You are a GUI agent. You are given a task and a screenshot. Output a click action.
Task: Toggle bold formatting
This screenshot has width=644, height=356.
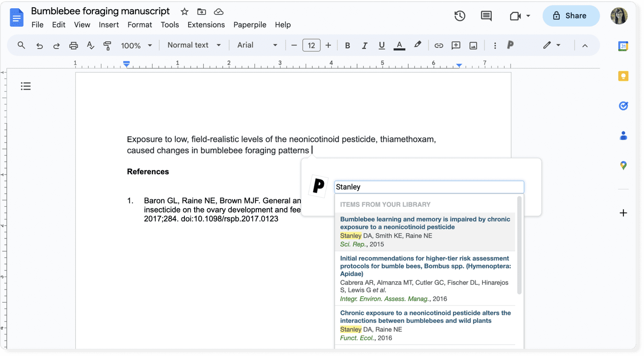tap(347, 45)
